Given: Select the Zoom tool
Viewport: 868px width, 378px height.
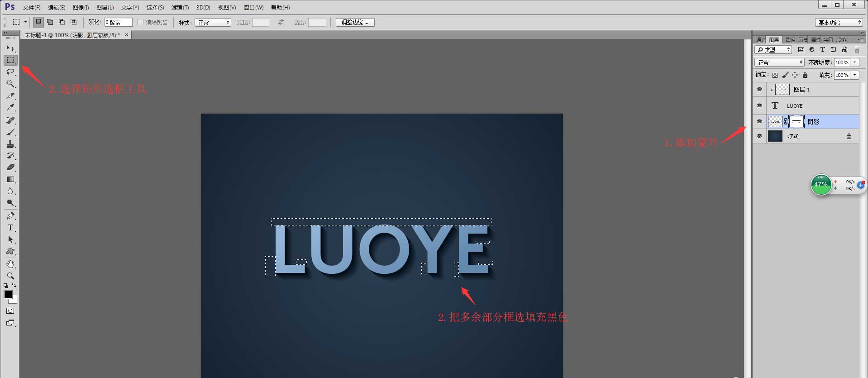Looking at the screenshot, I should [10, 276].
